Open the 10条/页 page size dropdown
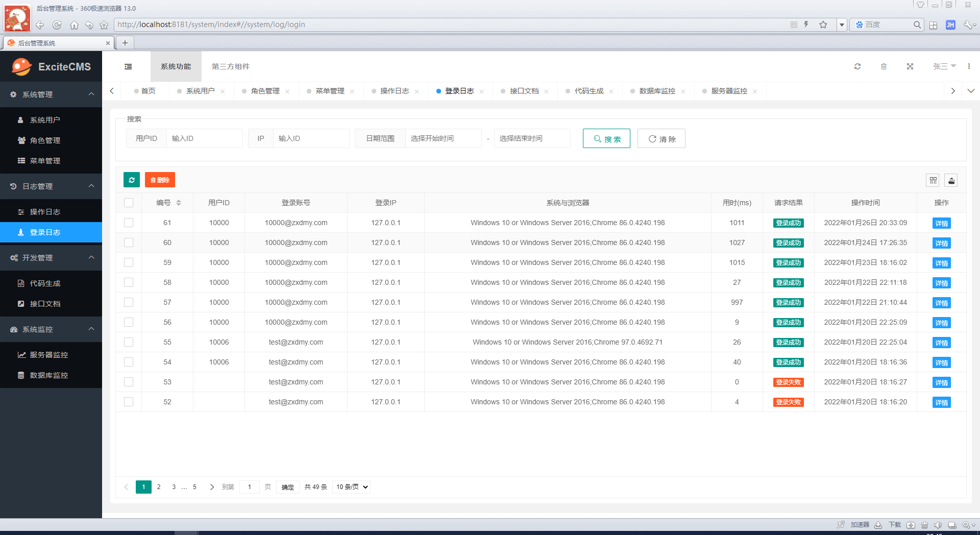Viewport: 980px width, 535px height. pos(351,487)
